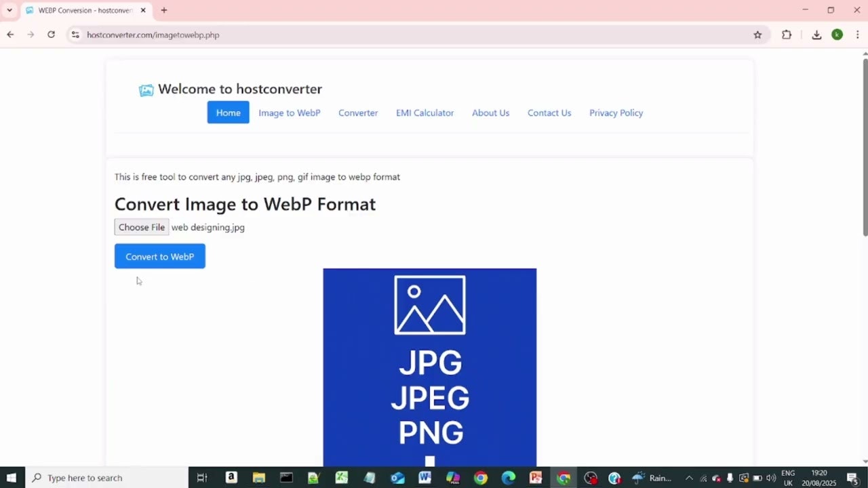Open the ENG UK language selector
This screenshot has height=488, width=868.
click(x=788, y=478)
